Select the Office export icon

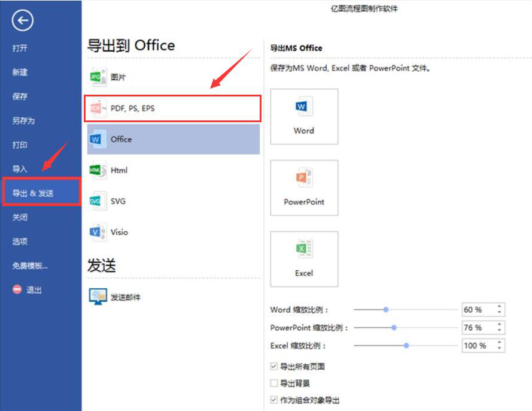click(x=96, y=139)
